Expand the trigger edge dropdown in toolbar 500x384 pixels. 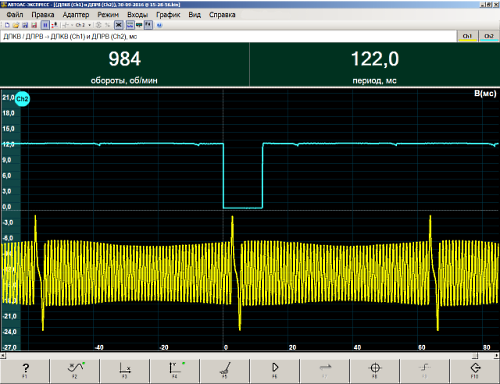72,25
